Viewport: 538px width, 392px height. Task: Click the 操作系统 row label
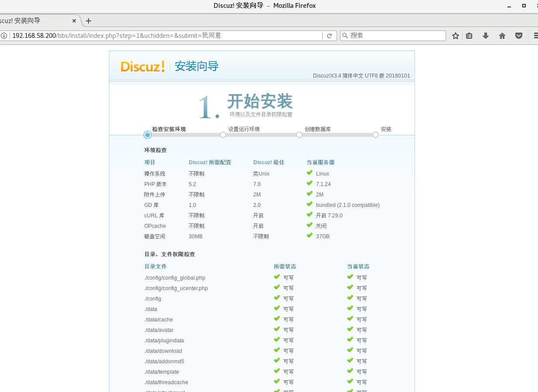coord(155,174)
